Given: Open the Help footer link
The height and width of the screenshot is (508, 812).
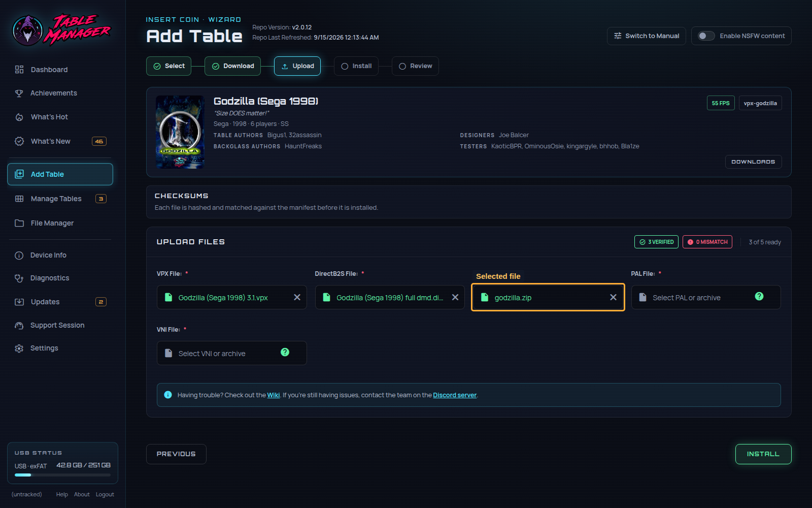Looking at the screenshot, I should 62,494.
